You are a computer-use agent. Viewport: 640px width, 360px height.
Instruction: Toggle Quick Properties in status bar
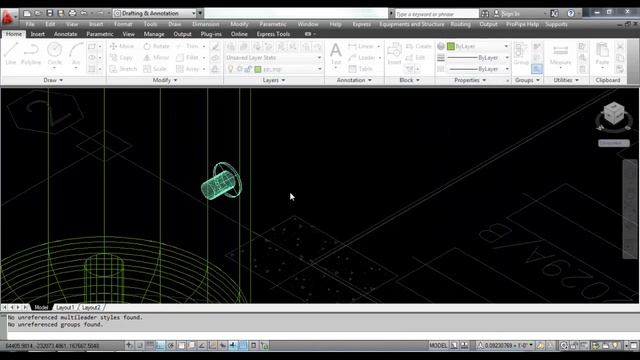(x=253, y=346)
